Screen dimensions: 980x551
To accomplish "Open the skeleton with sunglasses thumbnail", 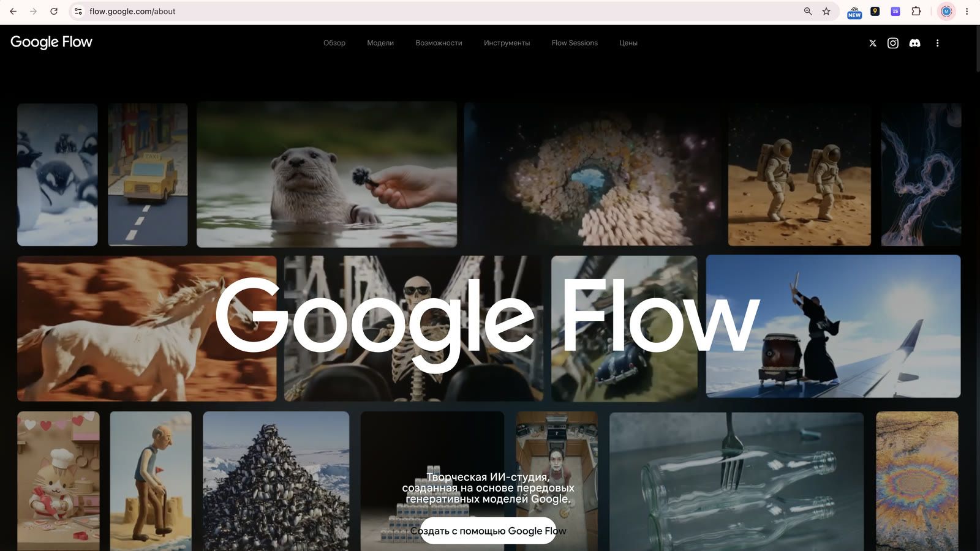I will coord(413,329).
